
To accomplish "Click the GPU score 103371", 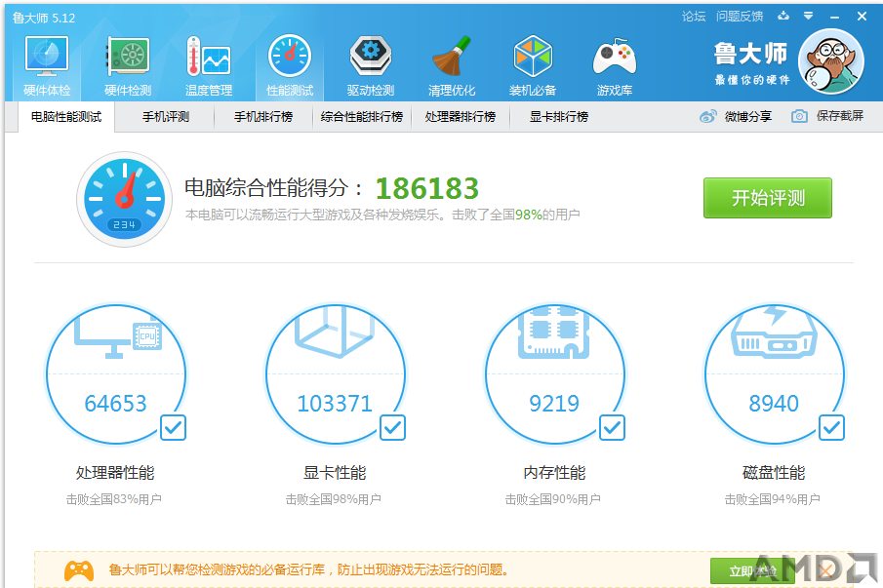I will [x=335, y=404].
